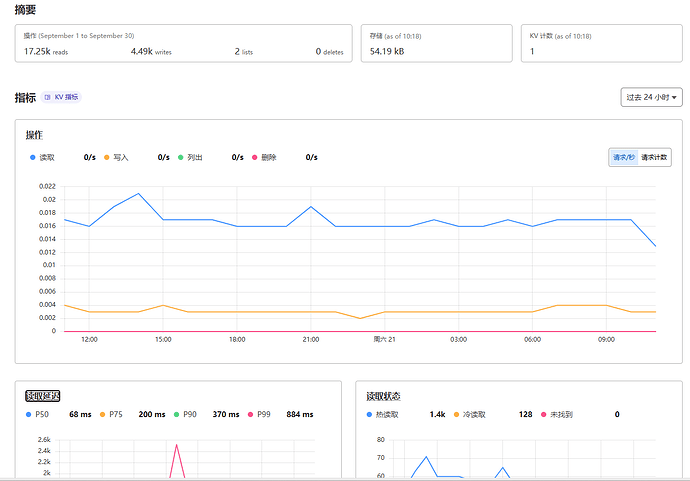690x481 pixels.
Task: Click the 68 ms P50 value
Action: (x=80, y=415)
